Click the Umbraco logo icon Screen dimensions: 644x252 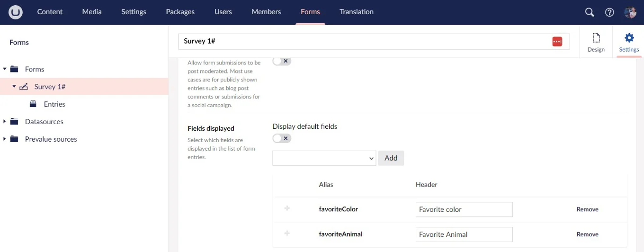[x=16, y=12]
